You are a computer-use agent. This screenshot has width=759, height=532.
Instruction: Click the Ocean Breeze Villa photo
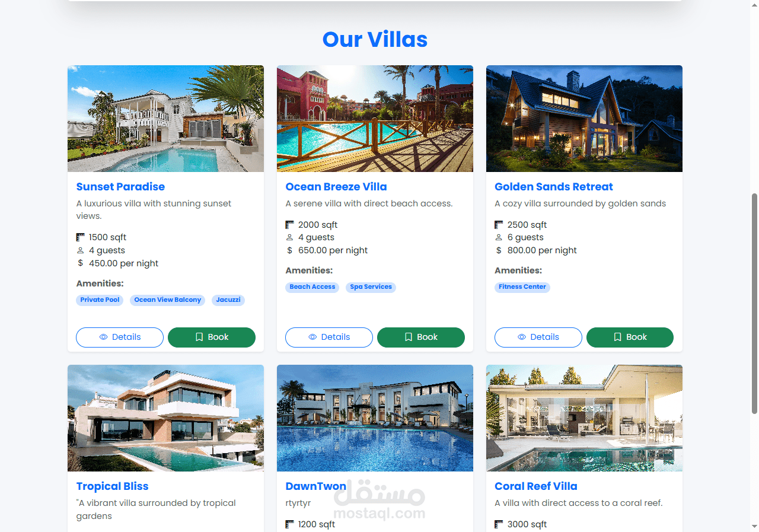[375, 119]
